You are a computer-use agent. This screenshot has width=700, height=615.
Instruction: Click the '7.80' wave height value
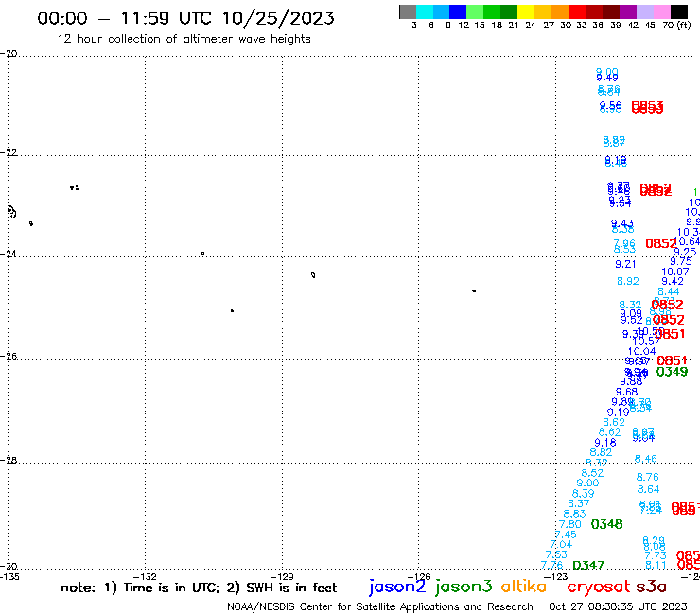(570, 524)
